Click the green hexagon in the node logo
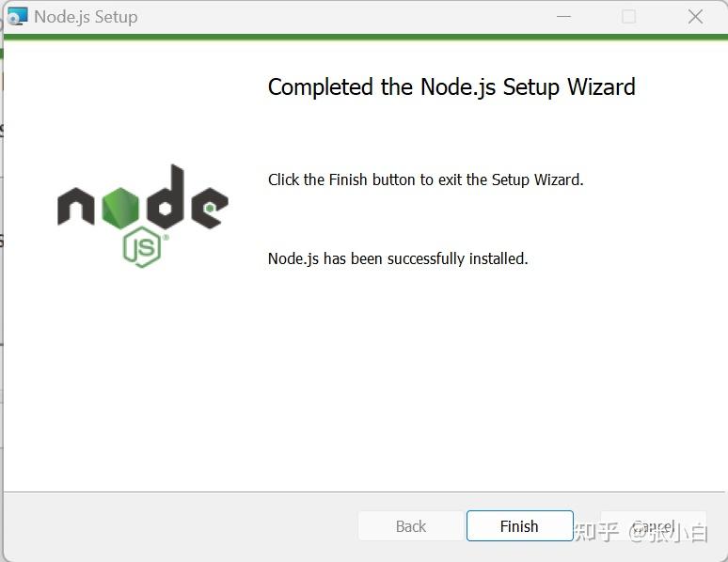Image resolution: width=728 pixels, height=562 pixels. tap(120, 209)
